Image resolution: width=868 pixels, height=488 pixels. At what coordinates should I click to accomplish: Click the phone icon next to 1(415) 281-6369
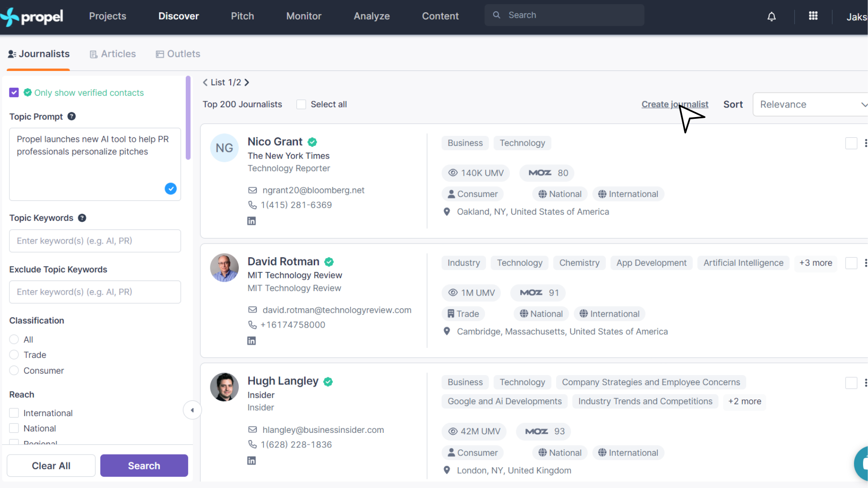pos(252,205)
